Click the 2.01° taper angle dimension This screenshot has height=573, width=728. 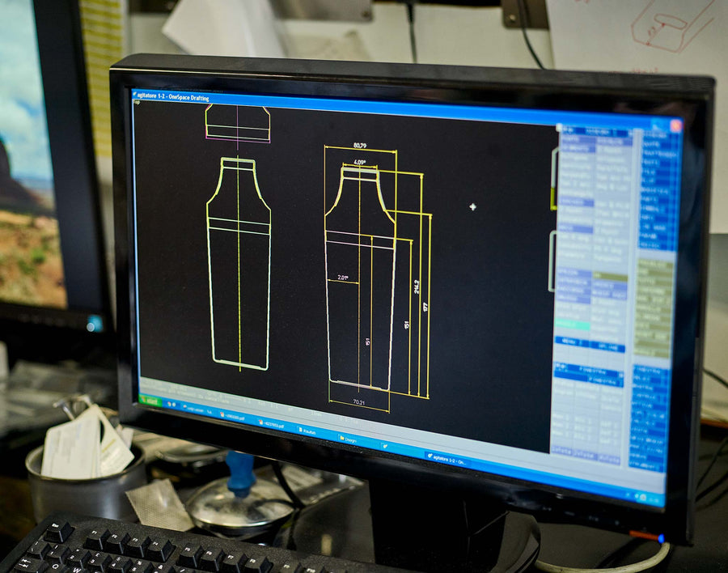coord(342,278)
